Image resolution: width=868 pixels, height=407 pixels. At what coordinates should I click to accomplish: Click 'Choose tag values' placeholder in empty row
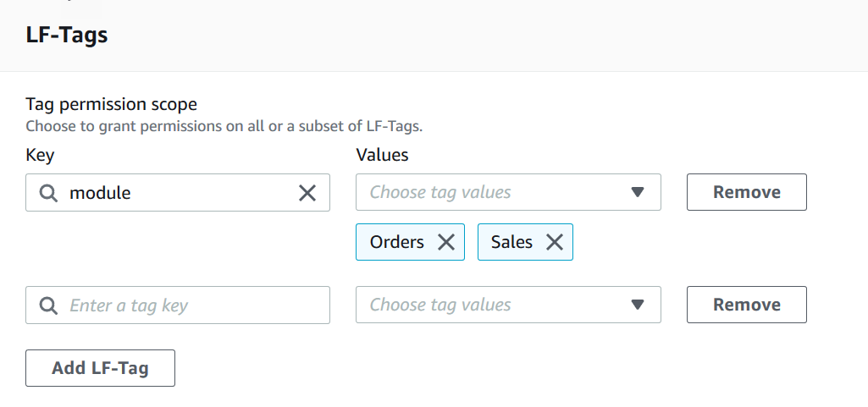(x=440, y=305)
